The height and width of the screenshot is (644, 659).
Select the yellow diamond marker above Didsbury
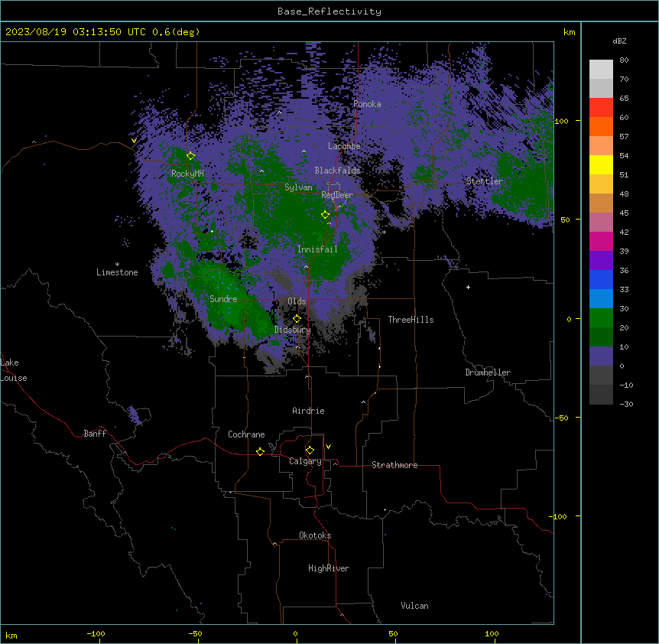pos(297,319)
